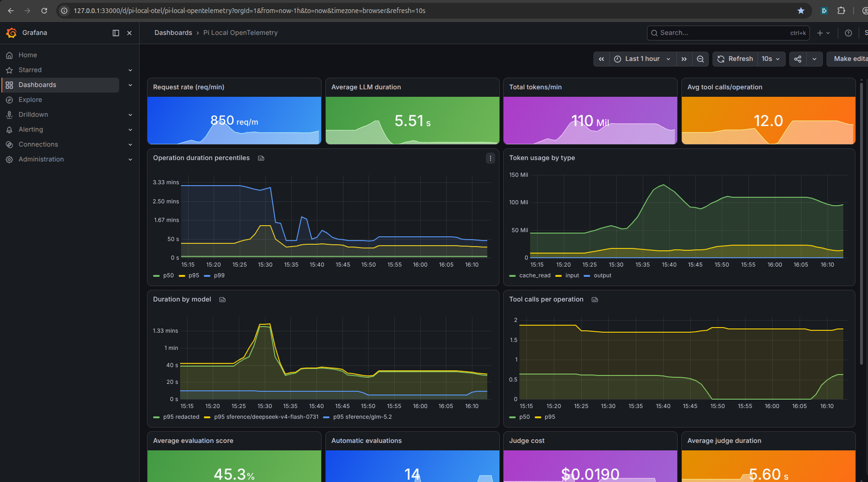The image size is (868, 482).
Task: Dock or undock the sidebar menu
Action: (116, 33)
